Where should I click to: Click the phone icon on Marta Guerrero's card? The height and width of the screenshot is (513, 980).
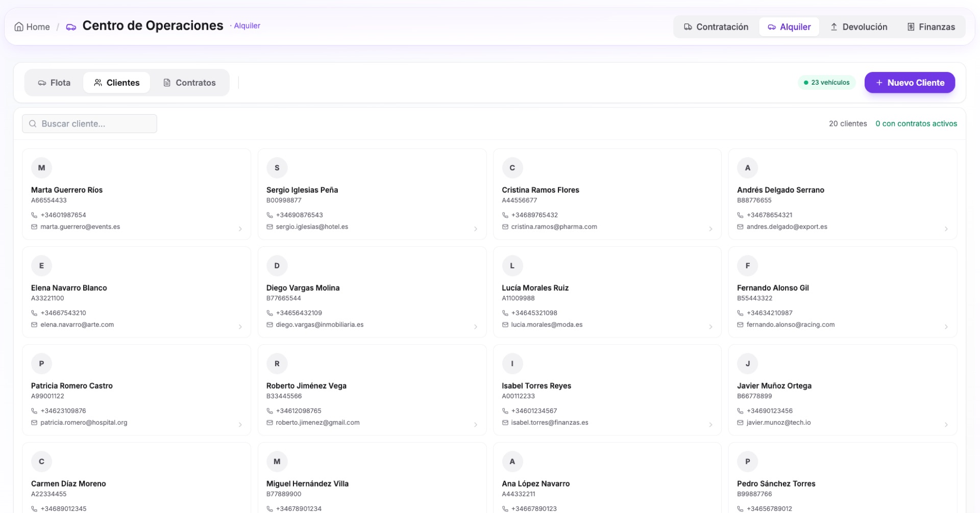tap(34, 215)
